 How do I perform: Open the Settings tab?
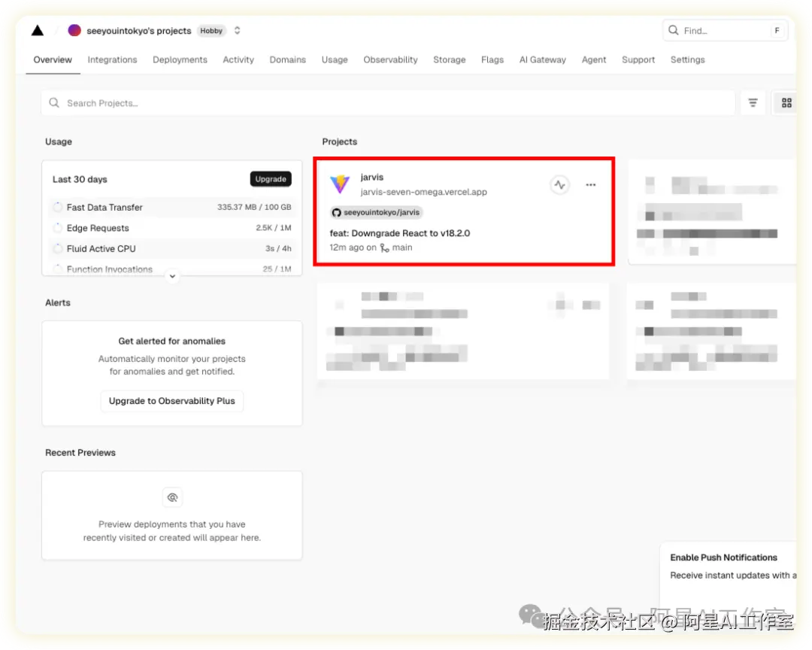[x=688, y=59]
